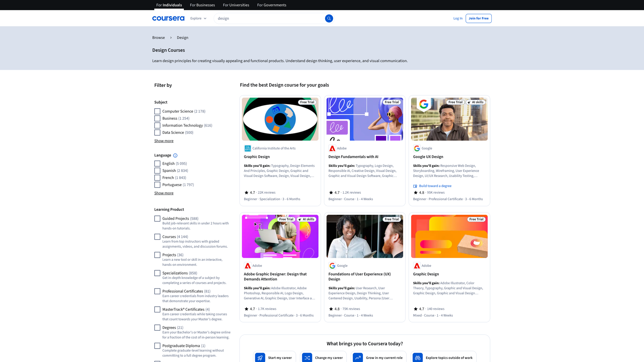This screenshot has height=362, width=644.
Task: Show more subjects in the filter list
Action: (x=164, y=141)
